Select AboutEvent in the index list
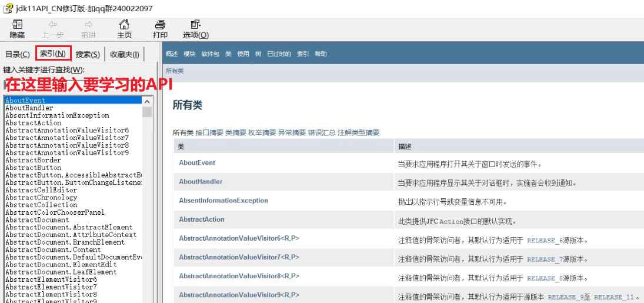 tap(72, 101)
